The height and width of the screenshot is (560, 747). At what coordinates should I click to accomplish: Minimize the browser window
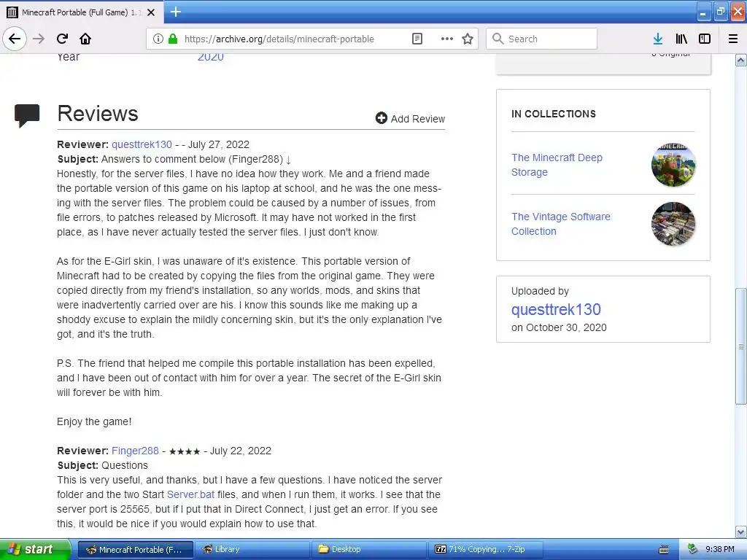click(x=704, y=12)
